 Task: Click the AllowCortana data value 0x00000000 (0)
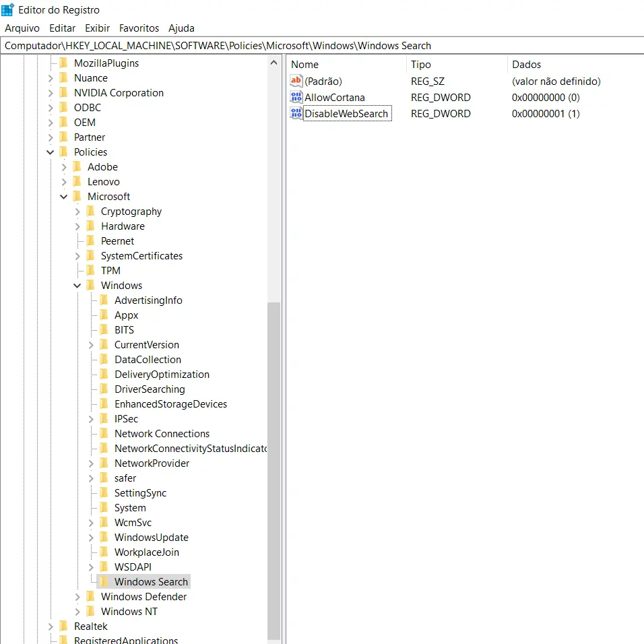coord(546,97)
